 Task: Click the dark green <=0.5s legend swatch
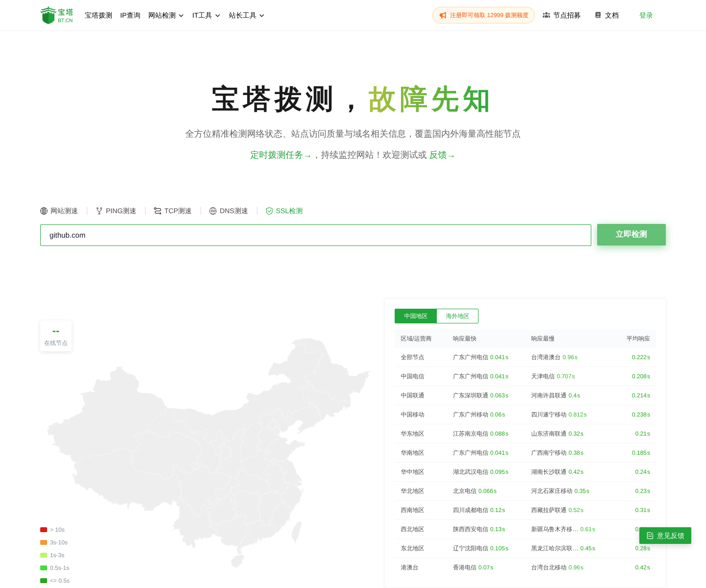coord(44,581)
